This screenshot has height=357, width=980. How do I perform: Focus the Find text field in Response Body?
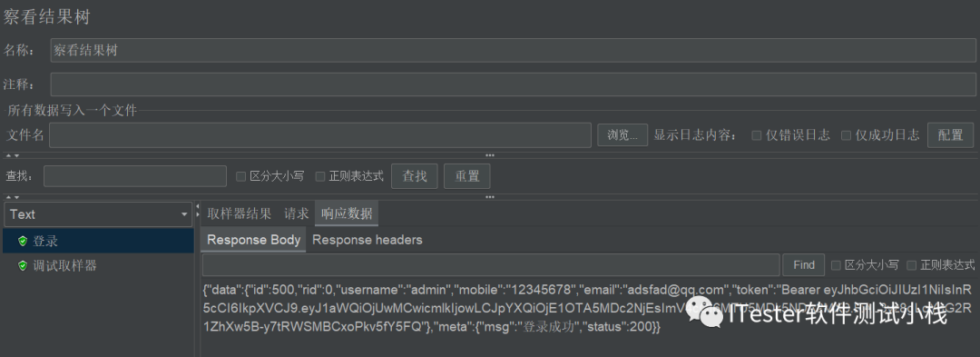[x=491, y=265]
